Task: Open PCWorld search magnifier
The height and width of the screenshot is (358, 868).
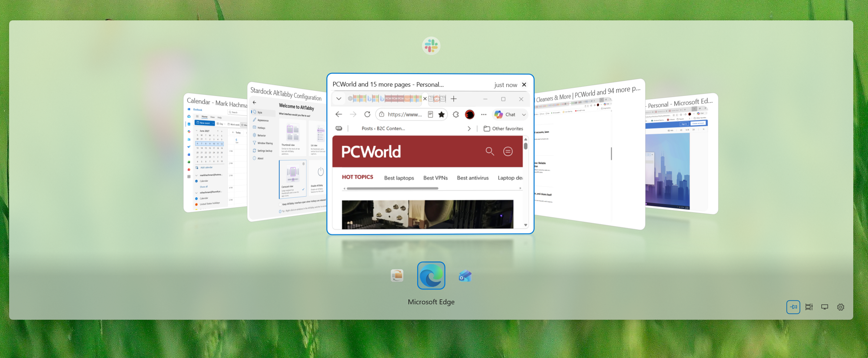Action: pyautogui.click(x=490, y=151)
